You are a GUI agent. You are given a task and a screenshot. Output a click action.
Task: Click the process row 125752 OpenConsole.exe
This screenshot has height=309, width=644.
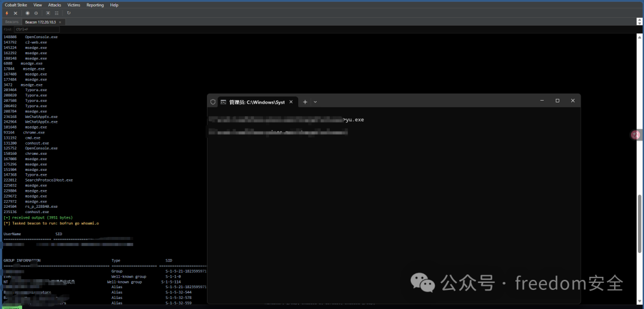[x=30, y=148]
